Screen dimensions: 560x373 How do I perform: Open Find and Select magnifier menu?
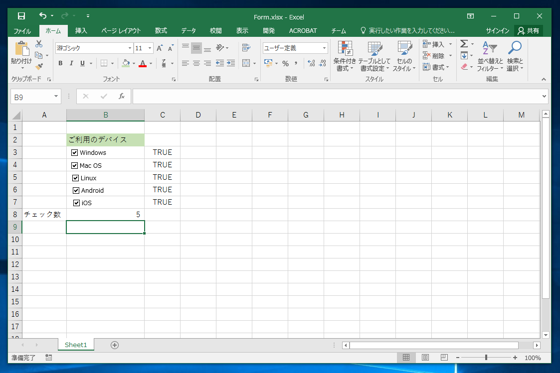[515, 56]
